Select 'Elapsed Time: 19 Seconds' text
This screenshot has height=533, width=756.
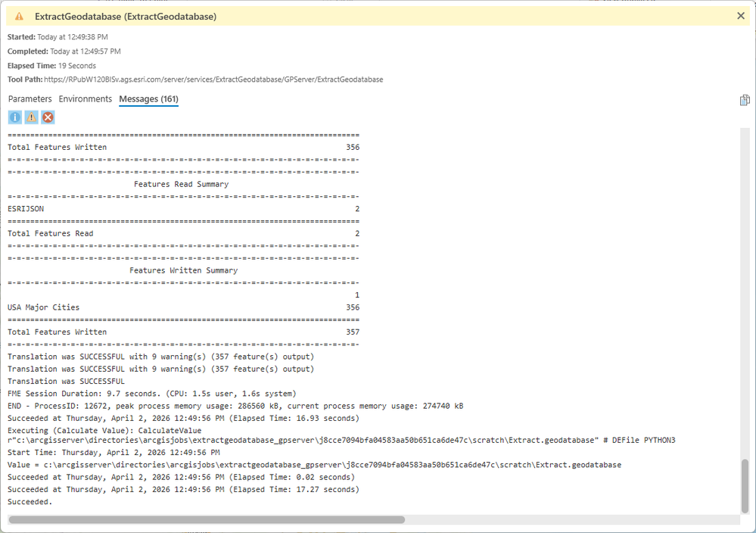51,66
